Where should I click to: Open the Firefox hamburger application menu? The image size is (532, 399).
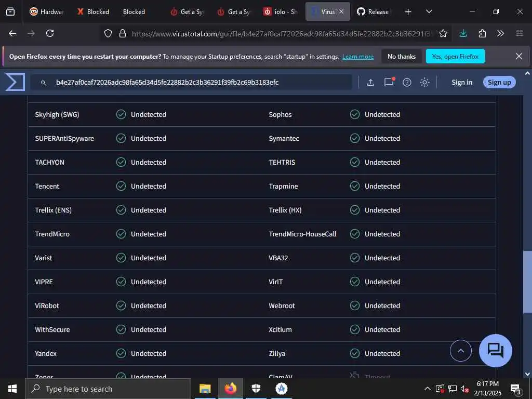519,33
